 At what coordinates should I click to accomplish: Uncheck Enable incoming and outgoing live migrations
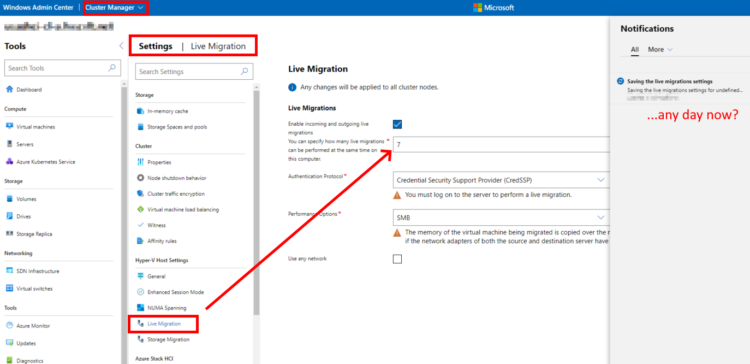[397, 124]
